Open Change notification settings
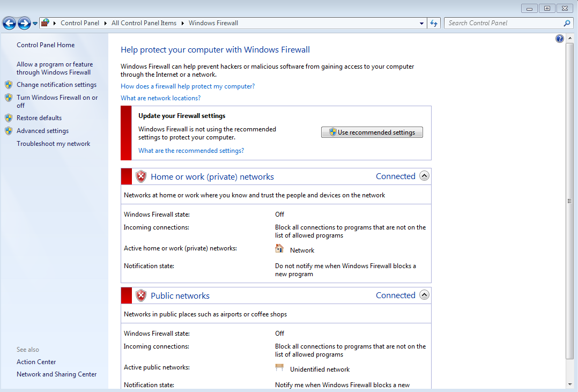This screenshot has width=578, height=392. [56, 85]
